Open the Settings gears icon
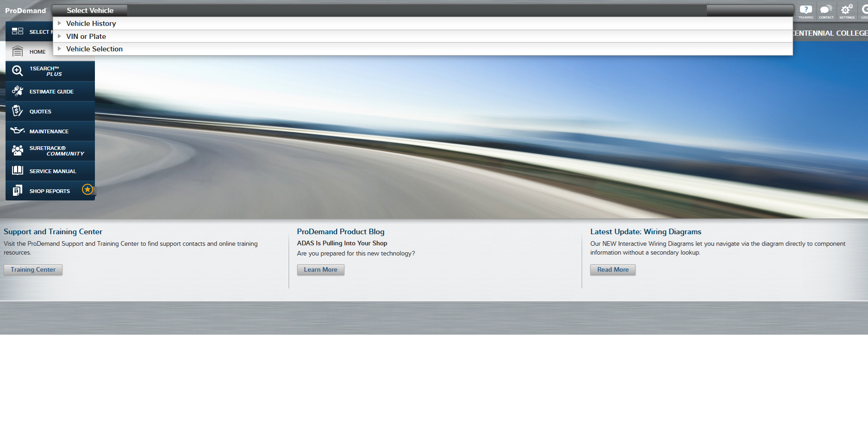The height and width of the screenshot is (424, 868). click(847, 11)
